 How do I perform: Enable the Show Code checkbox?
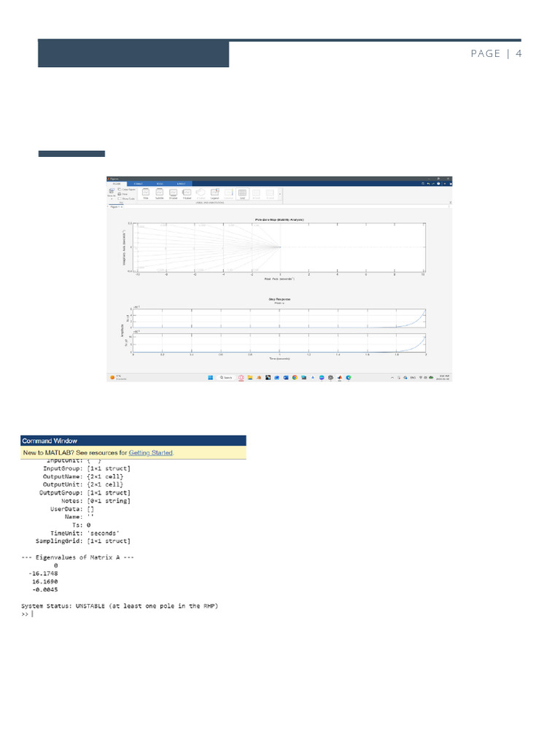pos(120,198)
